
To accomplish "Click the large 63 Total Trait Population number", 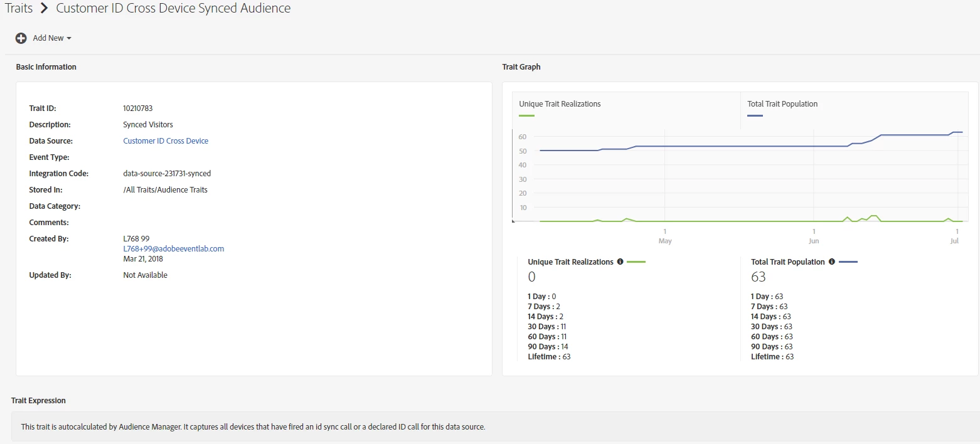I will coord(759,277).
